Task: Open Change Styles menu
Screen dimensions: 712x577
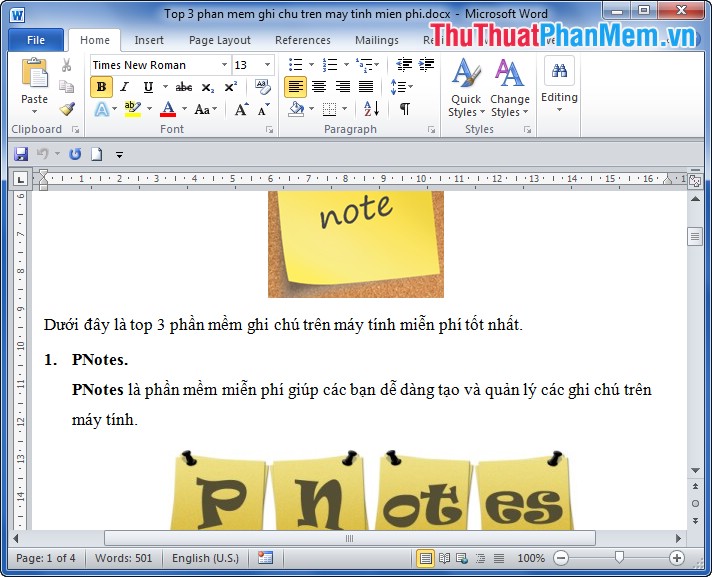Action: 510,87
